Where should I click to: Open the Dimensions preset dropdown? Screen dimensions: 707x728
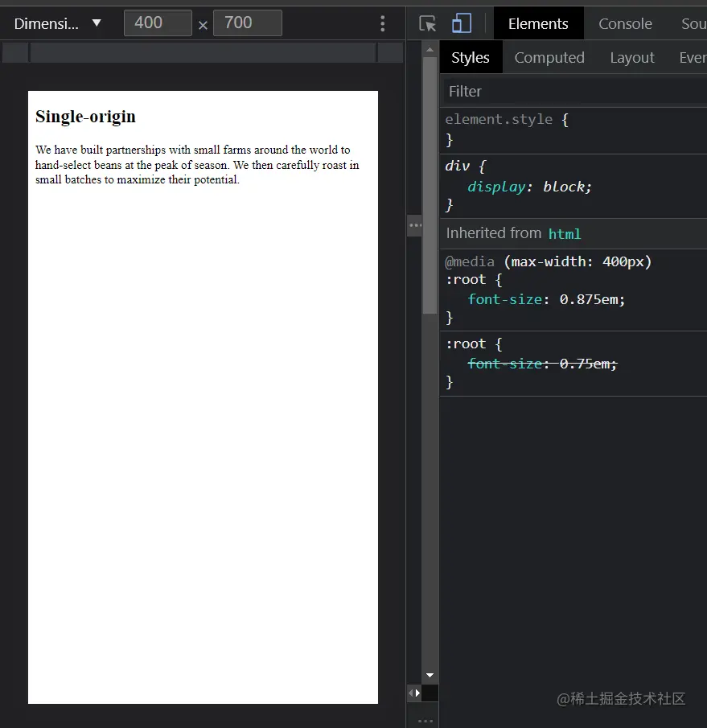pyautogui.click(x=57, y=23)
